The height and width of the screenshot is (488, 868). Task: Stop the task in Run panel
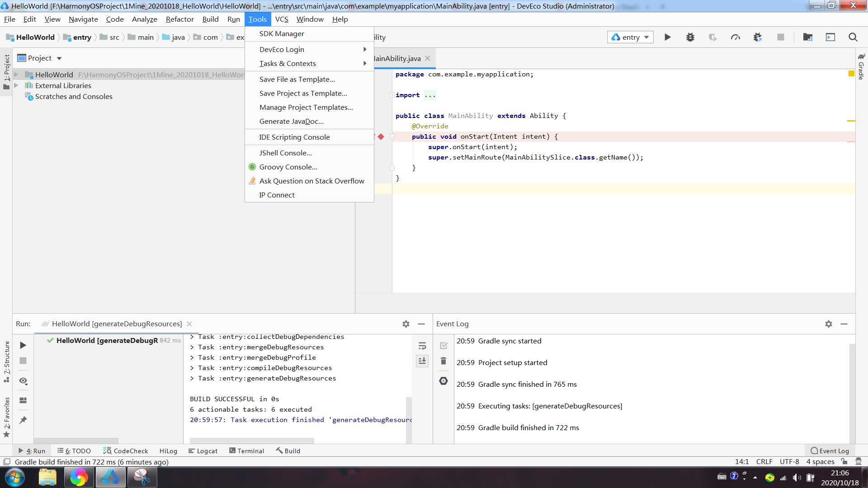23,361
